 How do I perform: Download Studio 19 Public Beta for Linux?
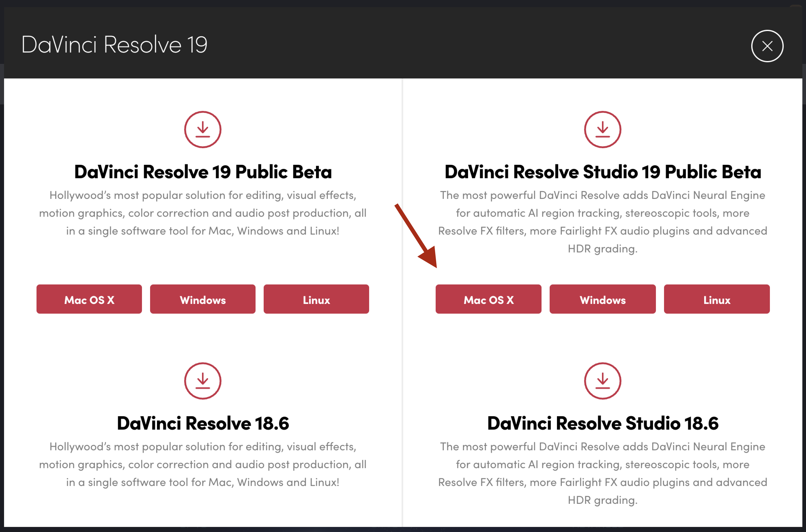[717, 299]
